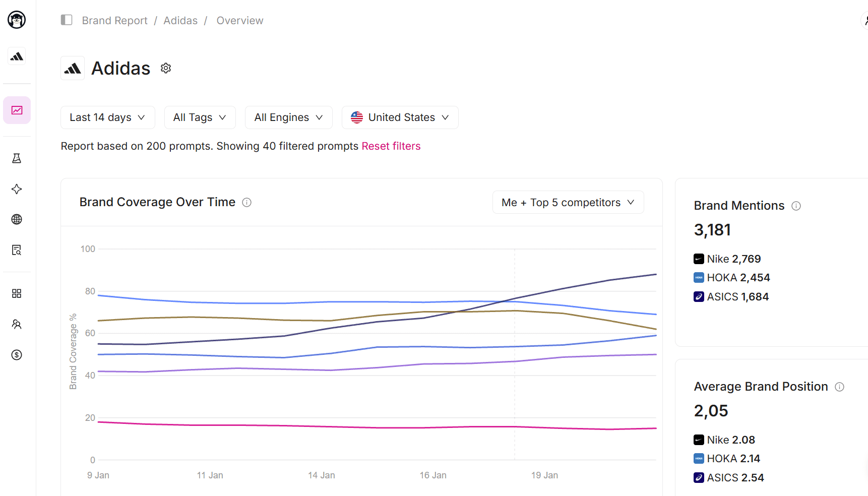
Task: Click Reset filters link
Action: 391,146
